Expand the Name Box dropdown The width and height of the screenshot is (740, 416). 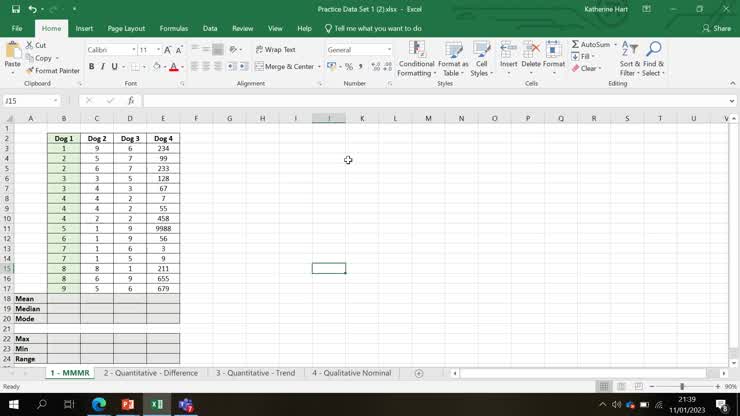click(x=55, y=101)
